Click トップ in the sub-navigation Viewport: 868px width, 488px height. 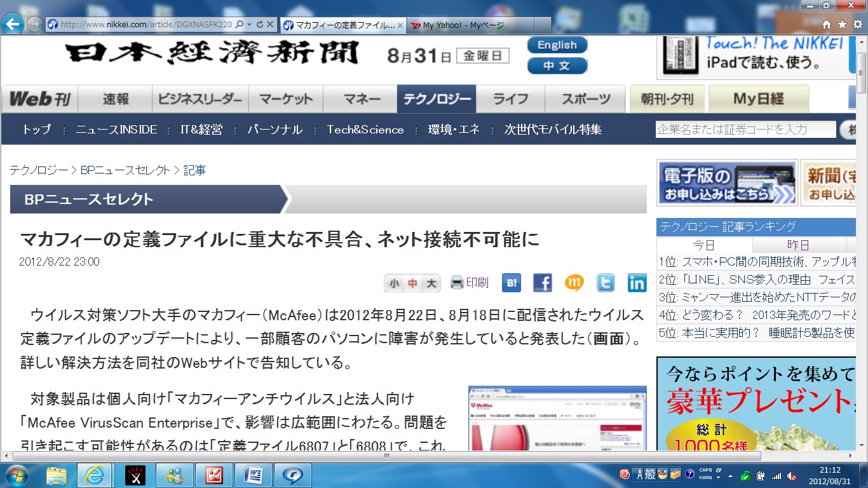(37, 130)
